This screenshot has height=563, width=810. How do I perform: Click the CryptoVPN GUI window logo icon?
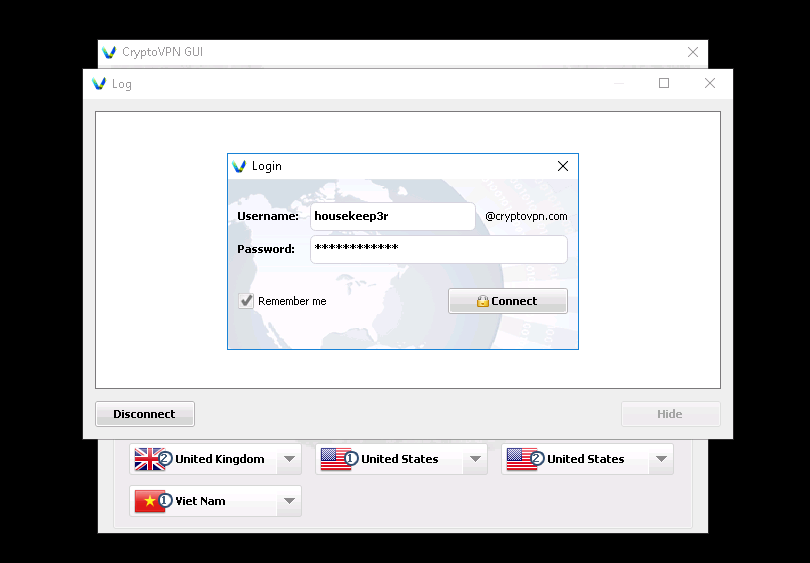109,52
